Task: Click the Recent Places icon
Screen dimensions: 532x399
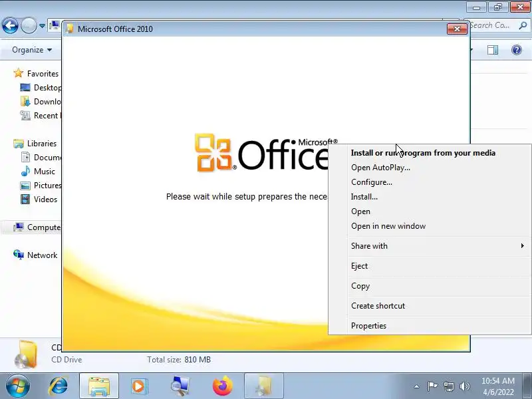Action: click(25, 115)
